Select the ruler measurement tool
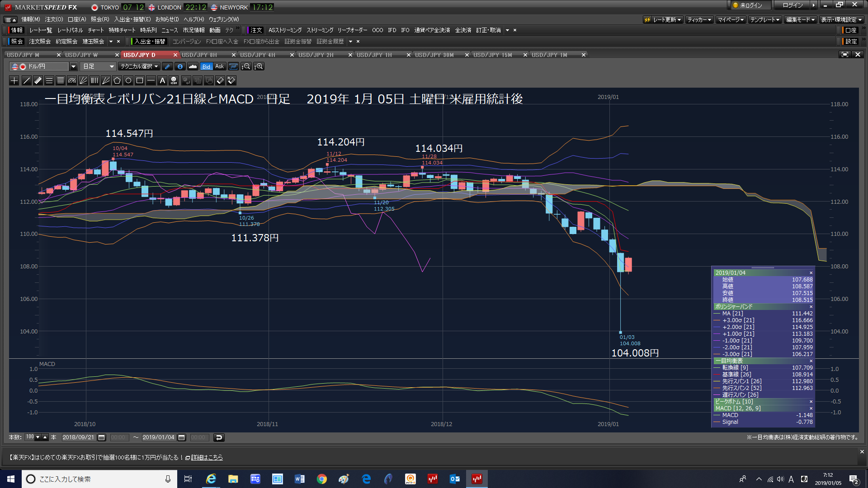The image size is (868, 488). coord(38,80)
